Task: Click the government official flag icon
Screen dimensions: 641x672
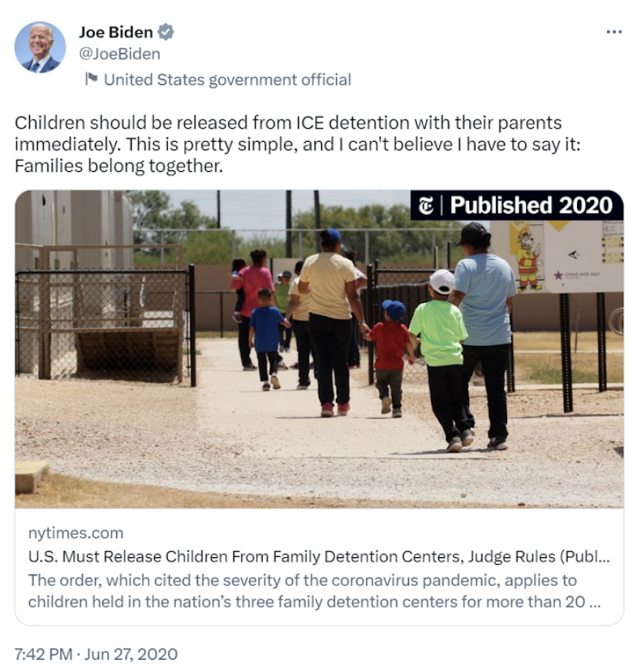Action: pos(91,79)
